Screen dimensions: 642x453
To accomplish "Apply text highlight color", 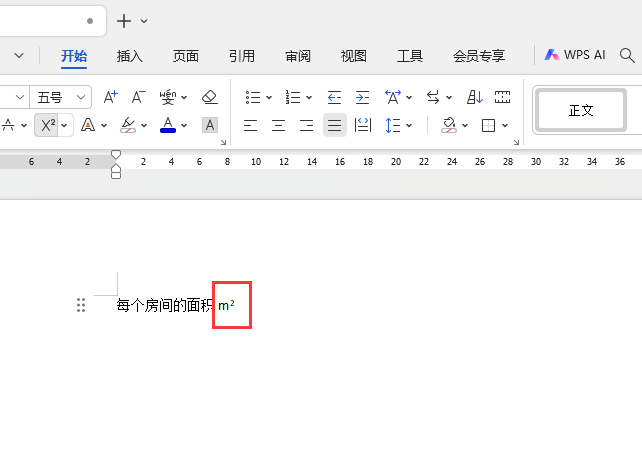I will click(128, 125).
